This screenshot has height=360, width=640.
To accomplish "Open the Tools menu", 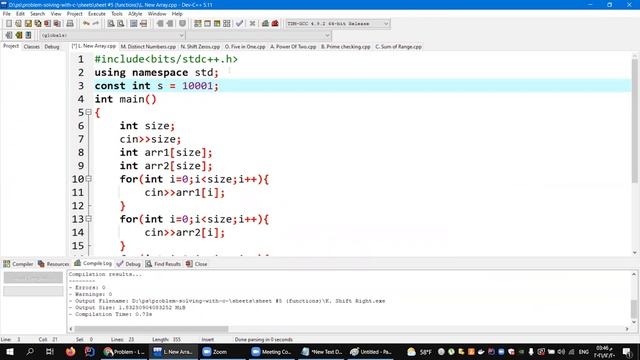I will tap(117, 14).
